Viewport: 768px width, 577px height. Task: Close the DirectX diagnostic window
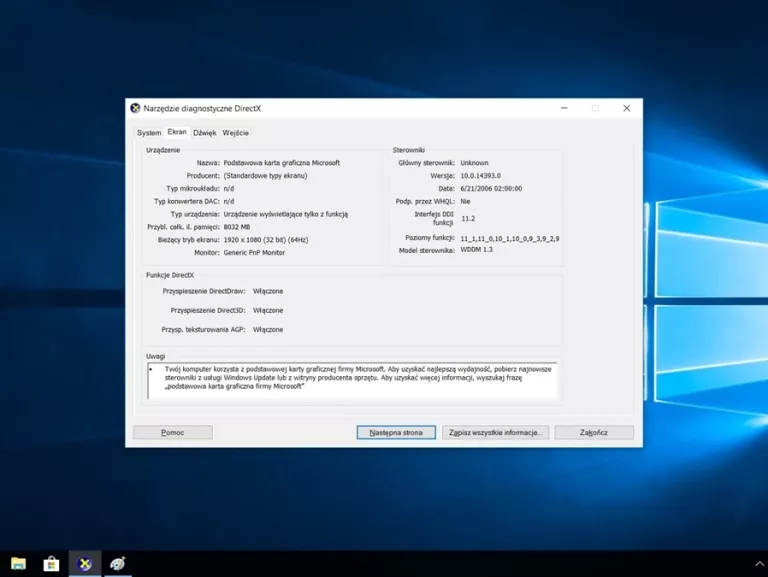click(626, 108)
